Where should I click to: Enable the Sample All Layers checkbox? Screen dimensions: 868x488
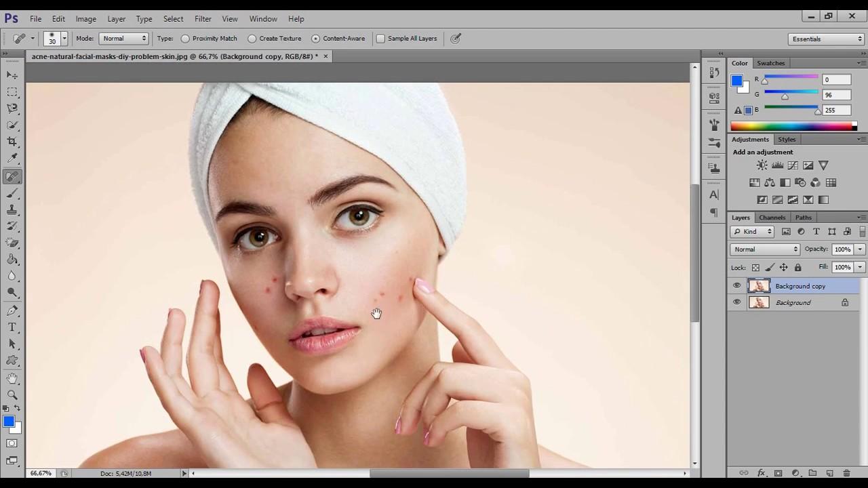point(380,39)
